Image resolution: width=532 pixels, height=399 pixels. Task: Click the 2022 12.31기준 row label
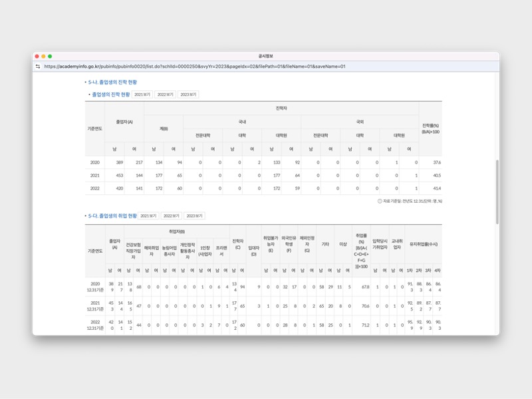click(x=95, y=325)
